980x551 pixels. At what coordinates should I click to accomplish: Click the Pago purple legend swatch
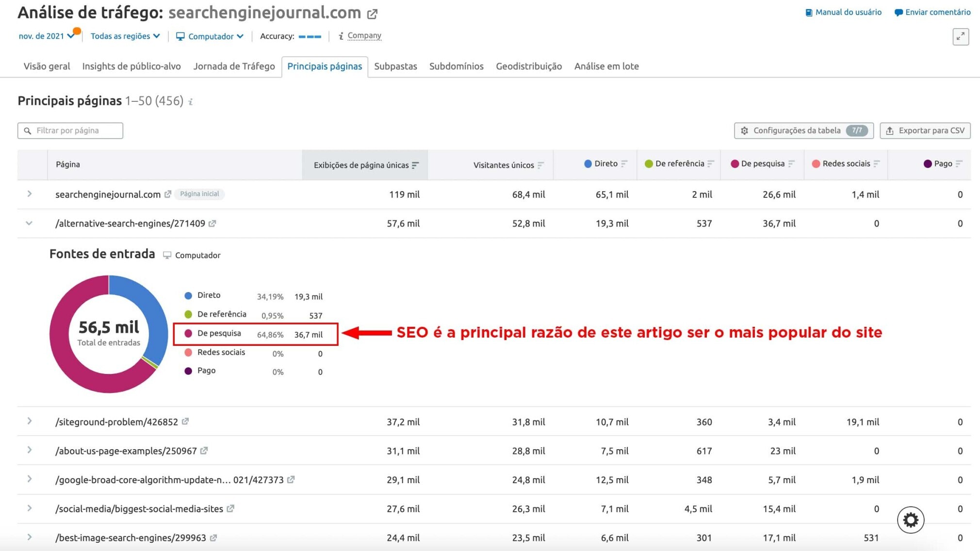(188, 371)
